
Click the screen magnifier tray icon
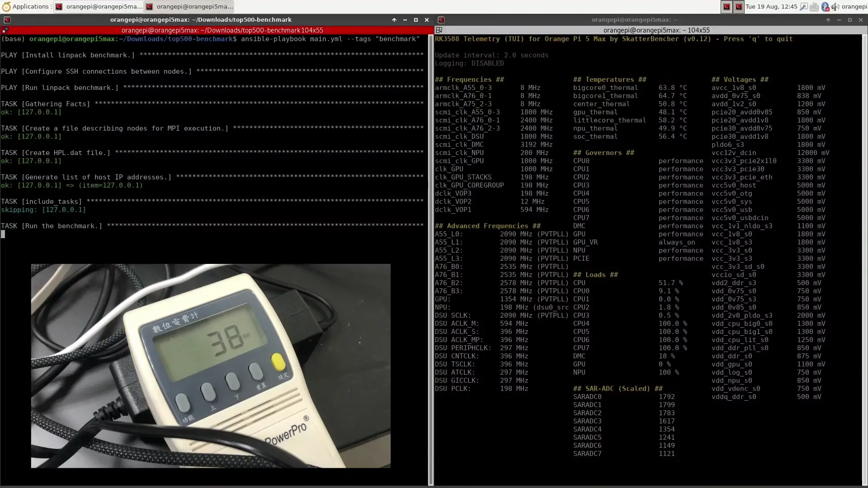pyautogui.click(x=803, y=7)
